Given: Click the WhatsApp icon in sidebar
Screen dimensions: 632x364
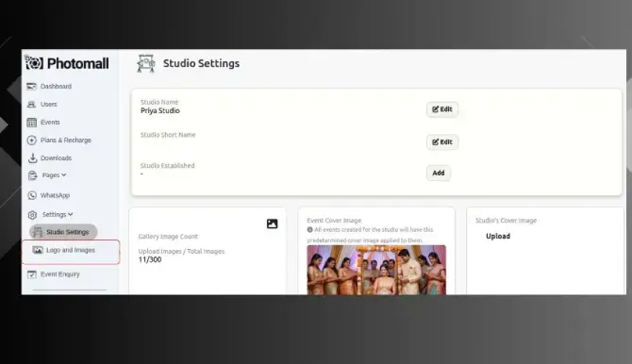Looking at the screenshot, I should (x=32, y=195).
